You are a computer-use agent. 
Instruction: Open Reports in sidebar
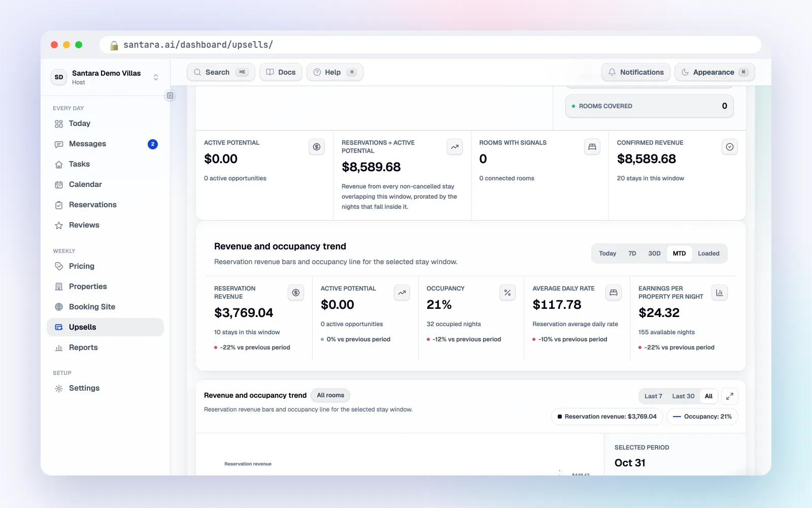(x=106, y=347)
